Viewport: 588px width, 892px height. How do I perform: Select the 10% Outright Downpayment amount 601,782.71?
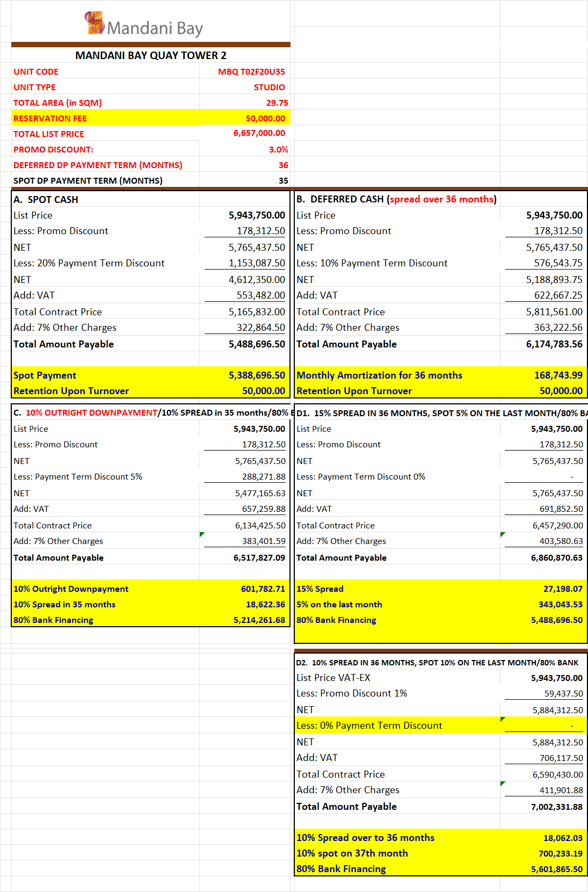[x=263, y=589]
